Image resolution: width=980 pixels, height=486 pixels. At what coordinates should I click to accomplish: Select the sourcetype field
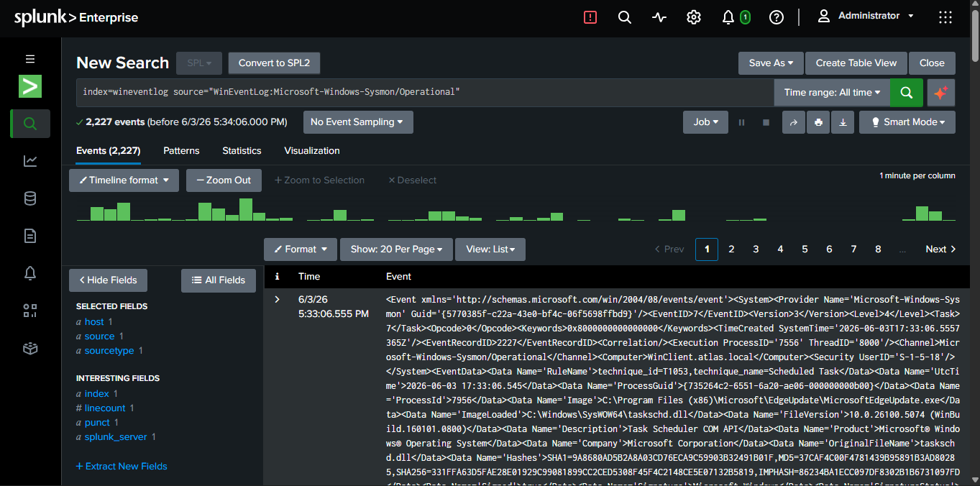(109, 351)
